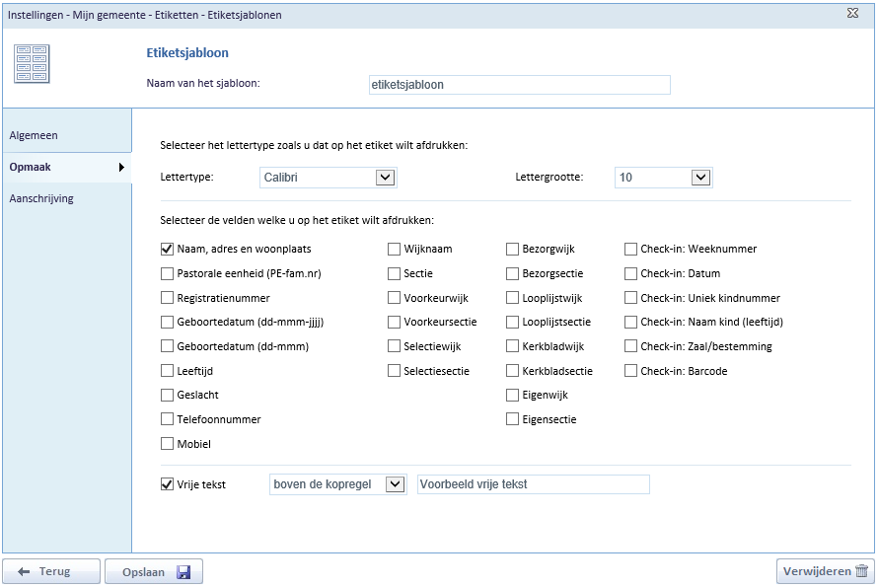Click the back arrow icon
Image resolution: width=879 pixels, height=588 pixels.
24,572
